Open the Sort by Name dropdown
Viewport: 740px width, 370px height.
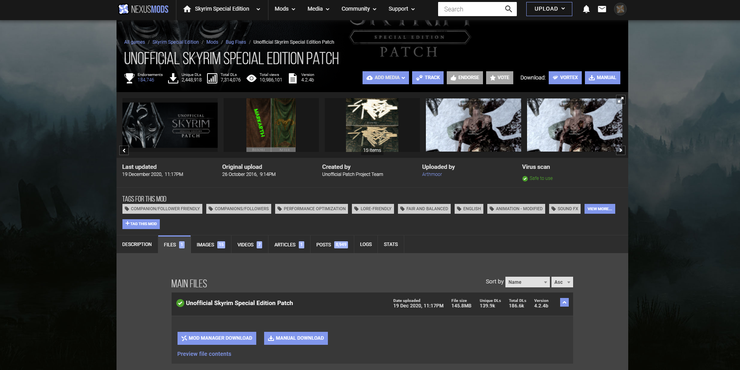click(x=527, y=282)
